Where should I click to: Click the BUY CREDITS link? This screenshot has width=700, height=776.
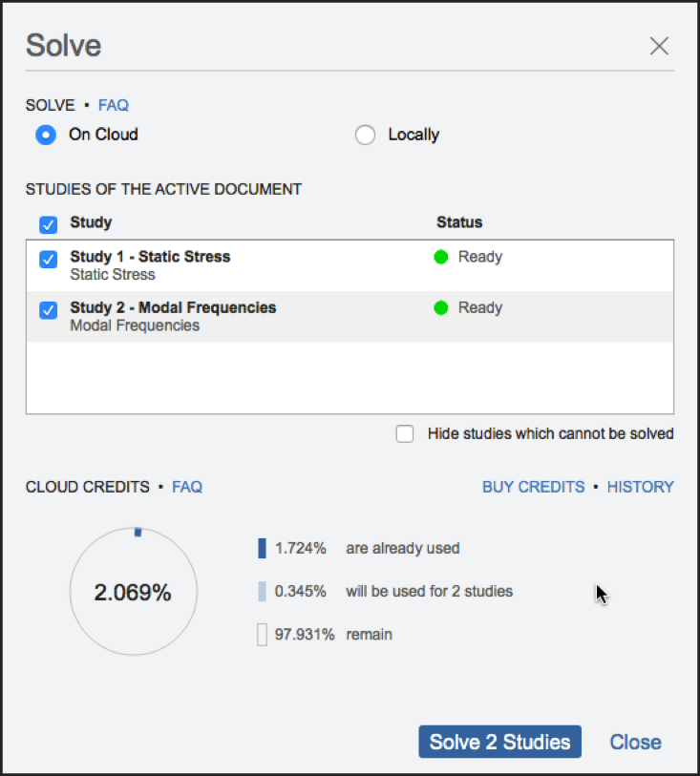click(x=533, y=487)
